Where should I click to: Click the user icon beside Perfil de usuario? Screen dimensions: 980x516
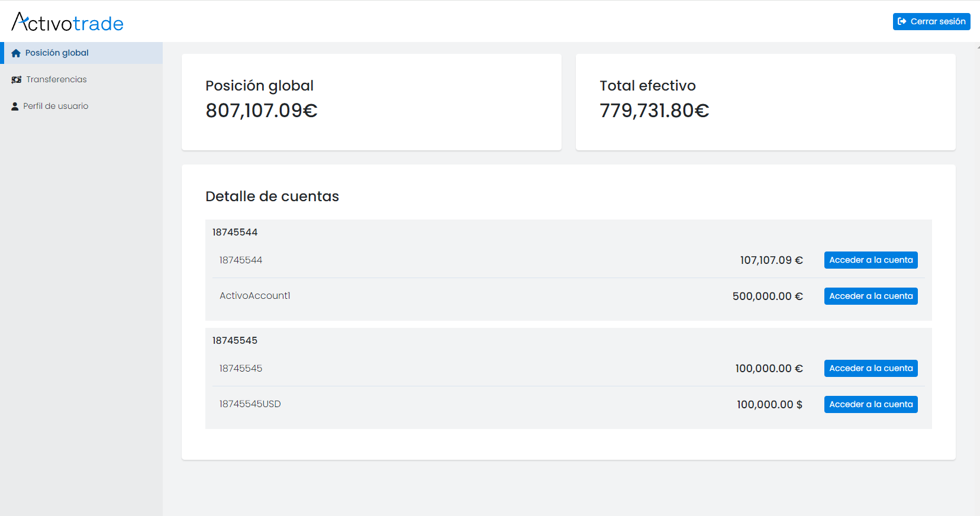point(15,107)
